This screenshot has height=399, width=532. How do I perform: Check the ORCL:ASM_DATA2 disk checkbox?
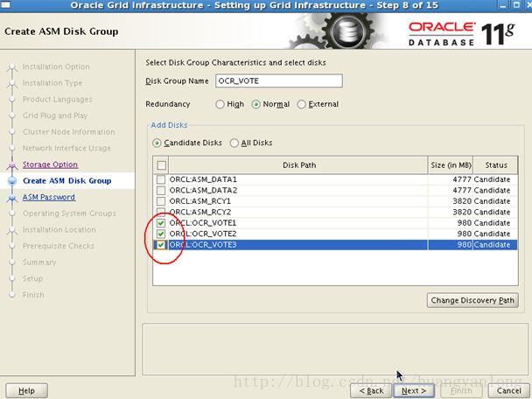161,191
